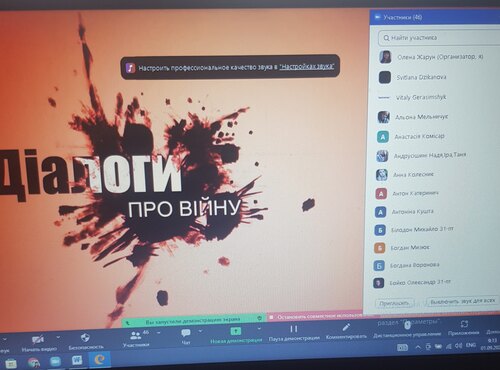Open Word from the Windows taskbar
The width and height of the screenshot is (500, 370).
77,361
